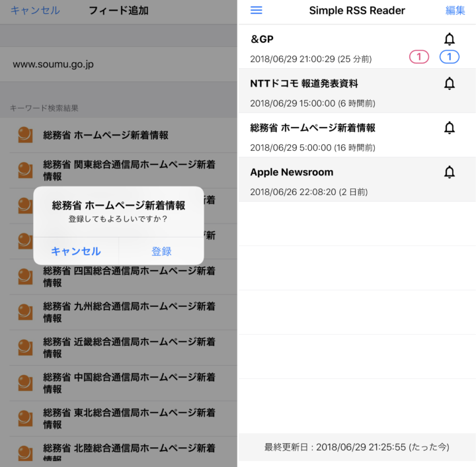
Task: Open the hamburger menu in Simple RSS Reader
Action: tap(257, 11)
